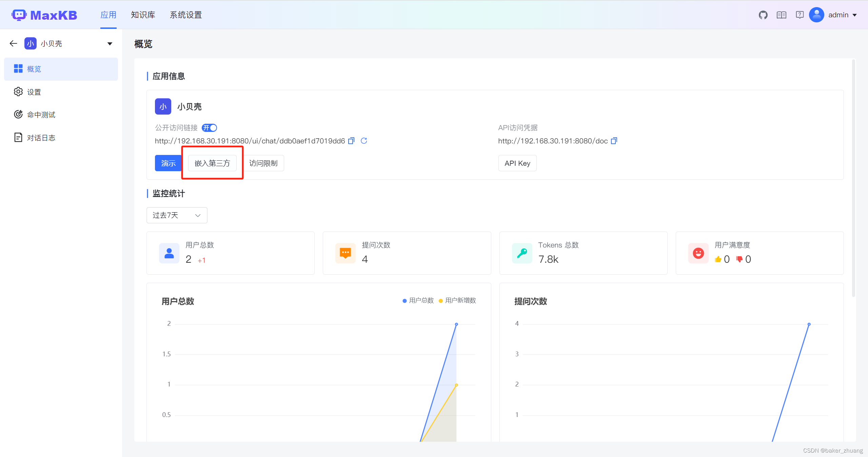Switch to the 知识库 tab
This screenshot has width=868, height=457.
(143, 15)
